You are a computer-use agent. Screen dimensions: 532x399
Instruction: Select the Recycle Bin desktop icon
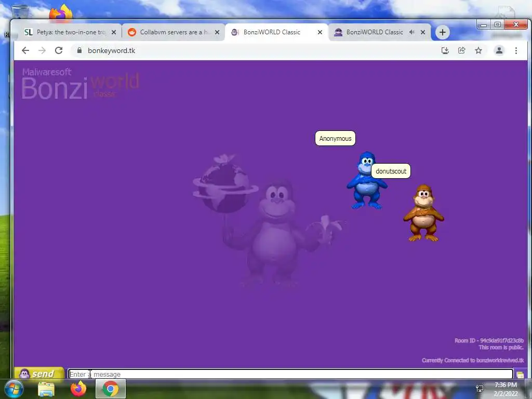pos(20,12)
